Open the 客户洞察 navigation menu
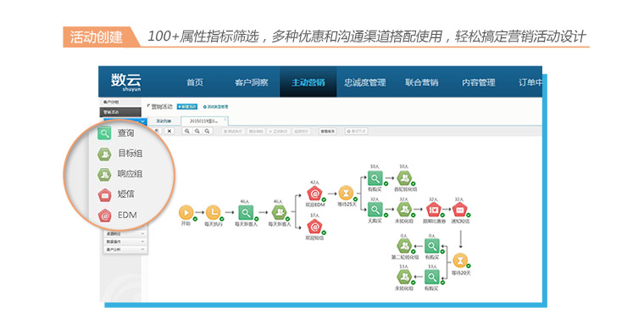The height and width of the screenshot is (319, 644). [252, 82]
